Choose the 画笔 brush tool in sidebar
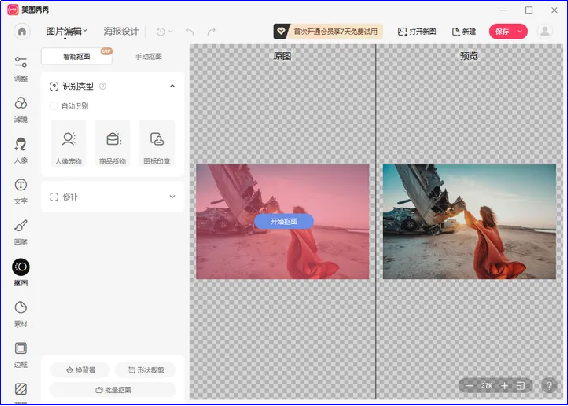 (21, 232)
